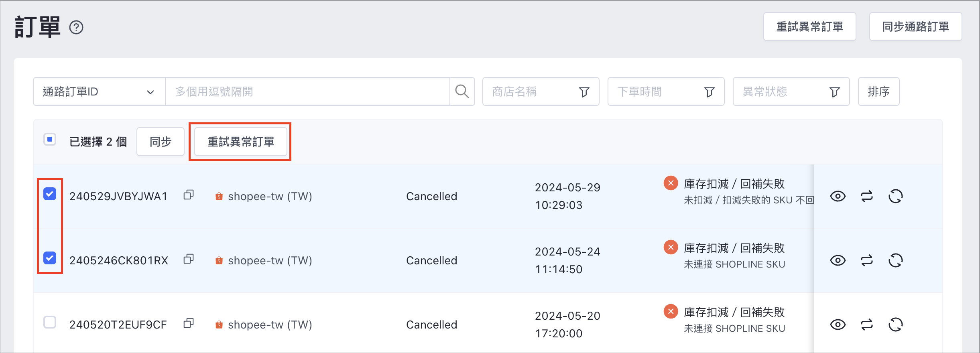Click red error icon for order 240520T2EUF9CF
The image size is (980, 353).
(671, 311)
